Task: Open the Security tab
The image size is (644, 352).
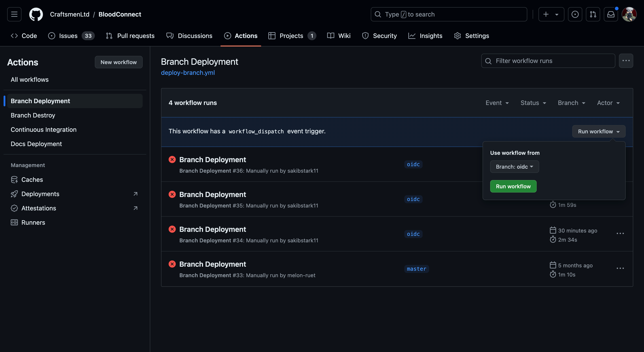Action: click(x=379, y=36)
